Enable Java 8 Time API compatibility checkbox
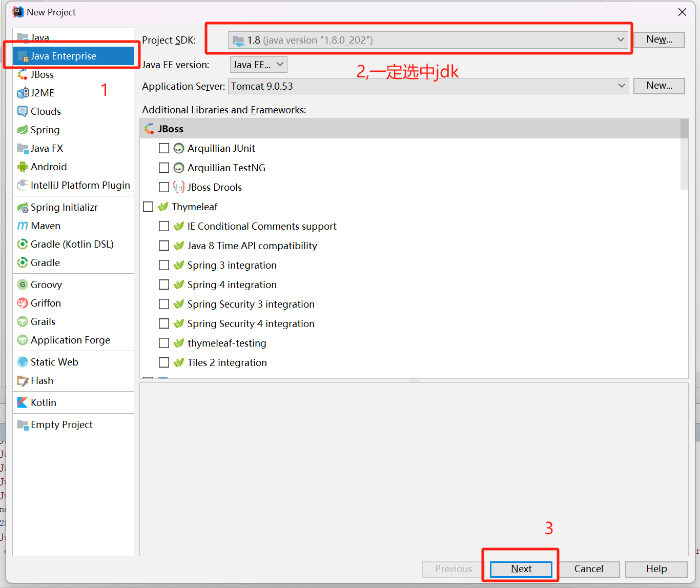This screenshot has width=700, height=588. point(164,246)
